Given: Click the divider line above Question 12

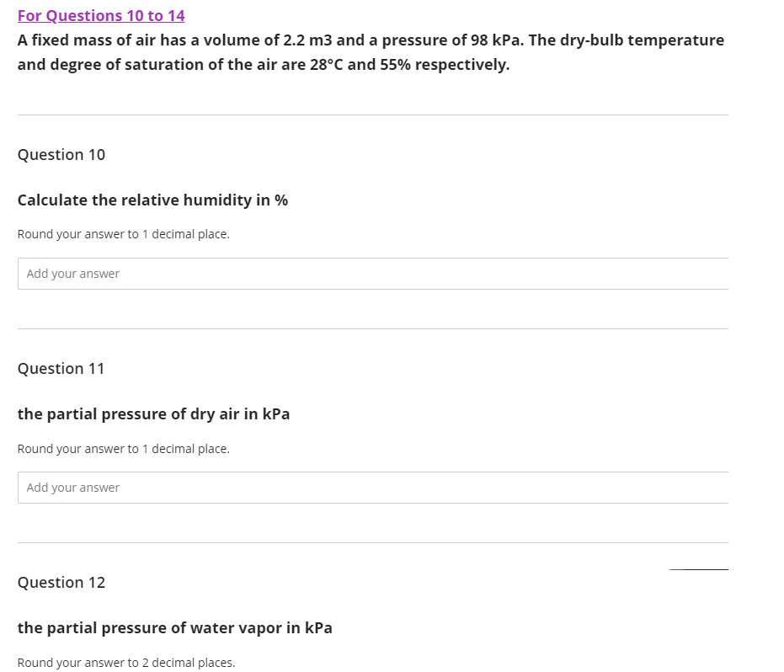Looking at the screenshot, I should click(373, 543).
